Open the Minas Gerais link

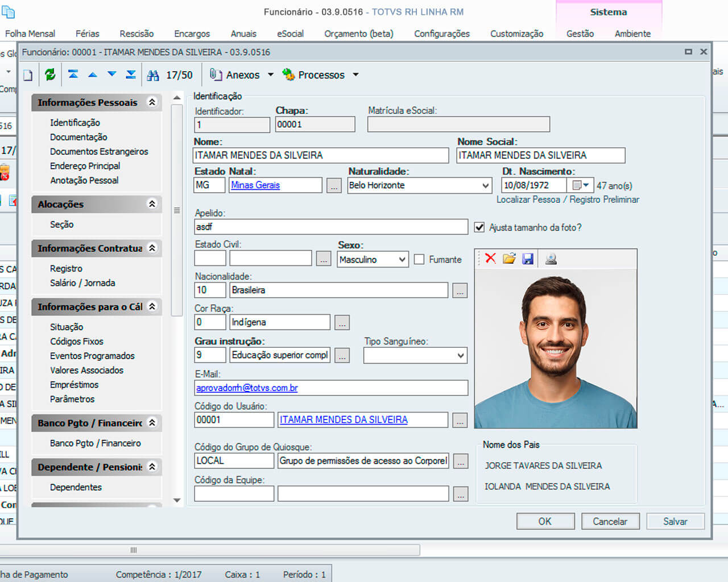coord(255,185)
